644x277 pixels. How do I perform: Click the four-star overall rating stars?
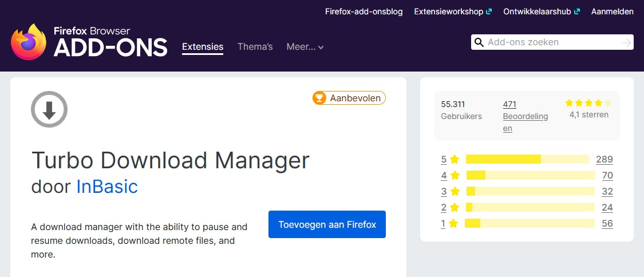(588, 103)
